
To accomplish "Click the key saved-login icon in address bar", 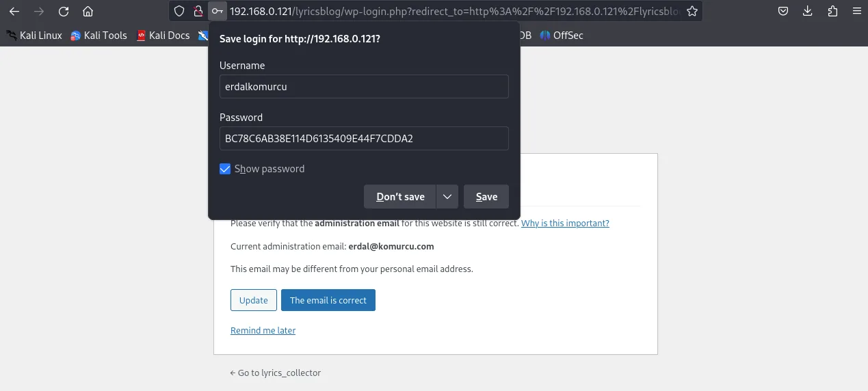I will click(x=217, y=11).
